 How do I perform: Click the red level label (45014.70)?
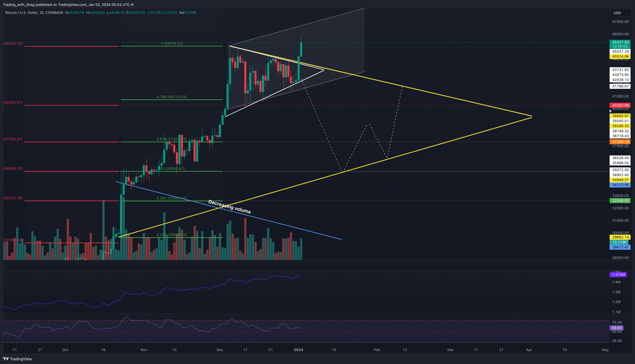[13, 44]
